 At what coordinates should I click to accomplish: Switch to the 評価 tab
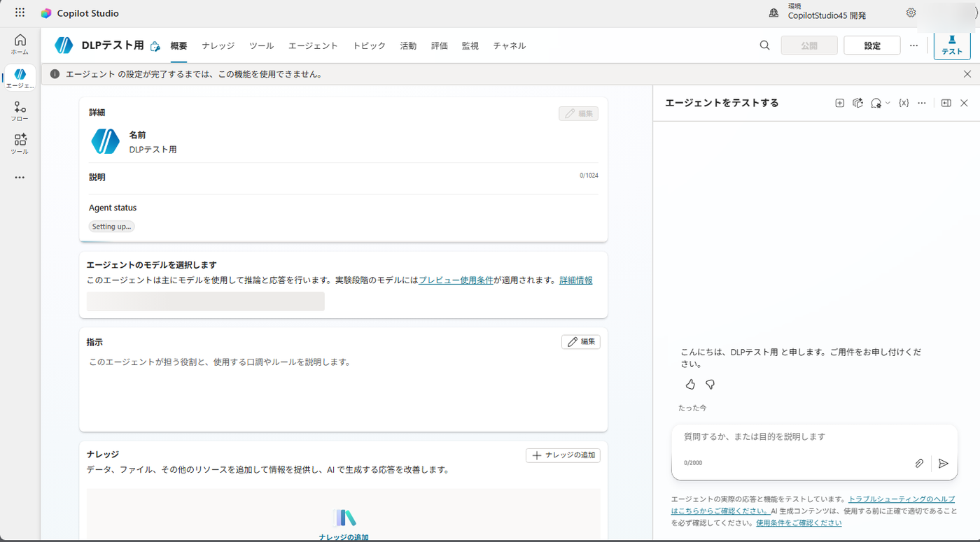pyautogui.click(x=440, y=45)
